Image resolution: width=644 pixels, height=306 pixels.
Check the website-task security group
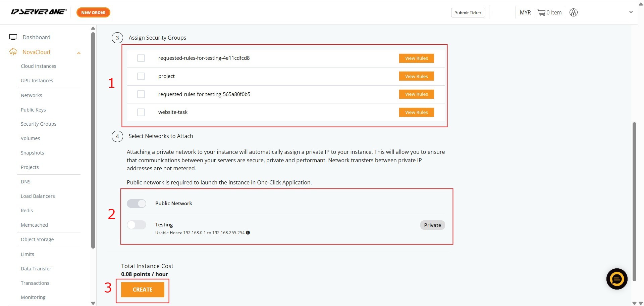pos(141,112)
